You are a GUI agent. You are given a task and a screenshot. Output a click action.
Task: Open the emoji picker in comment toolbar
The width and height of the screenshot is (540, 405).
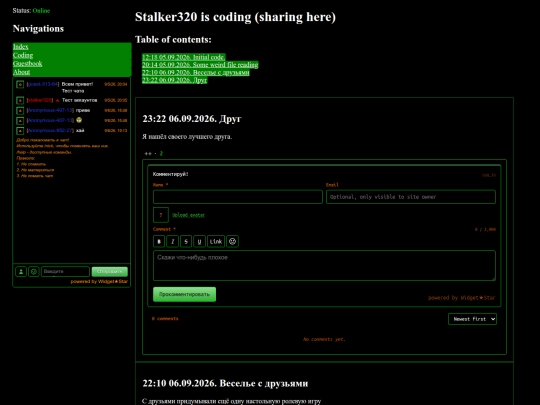[x=232, y=241]
